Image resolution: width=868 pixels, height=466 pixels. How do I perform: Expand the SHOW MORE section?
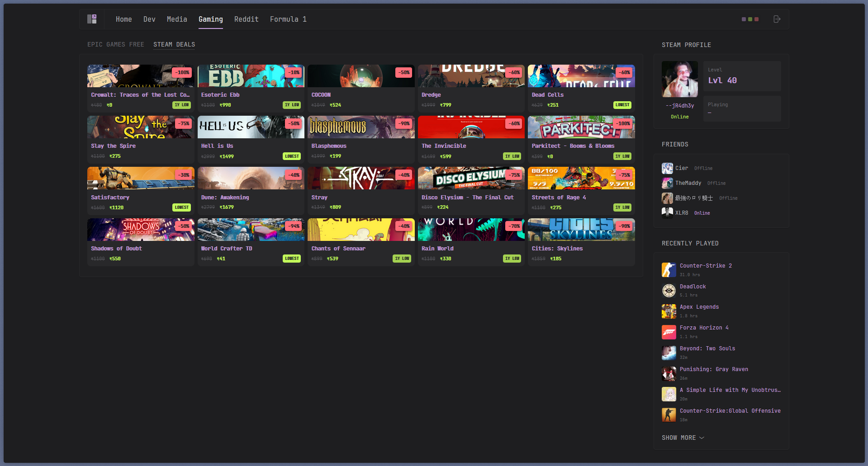683,438
